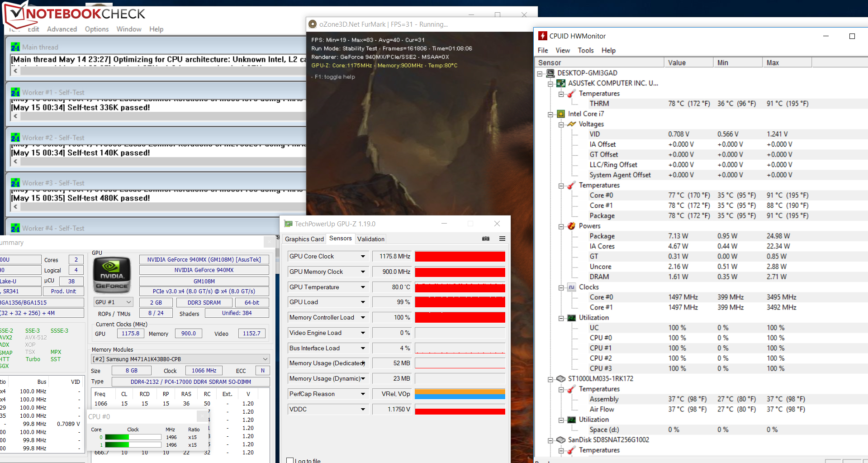868x463 pixels.
Task: Click the Worker #3 Self-Test icon
Action: pos(15,183)
